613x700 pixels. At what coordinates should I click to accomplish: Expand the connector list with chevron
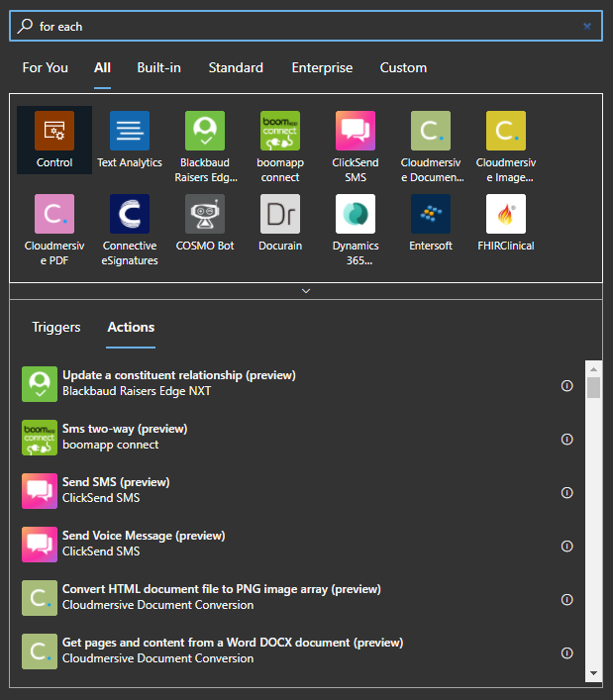click(x=306, y=291)
